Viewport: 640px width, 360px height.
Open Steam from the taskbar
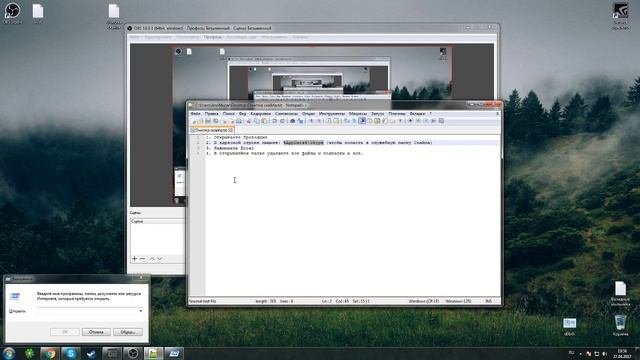pos(91,353)
